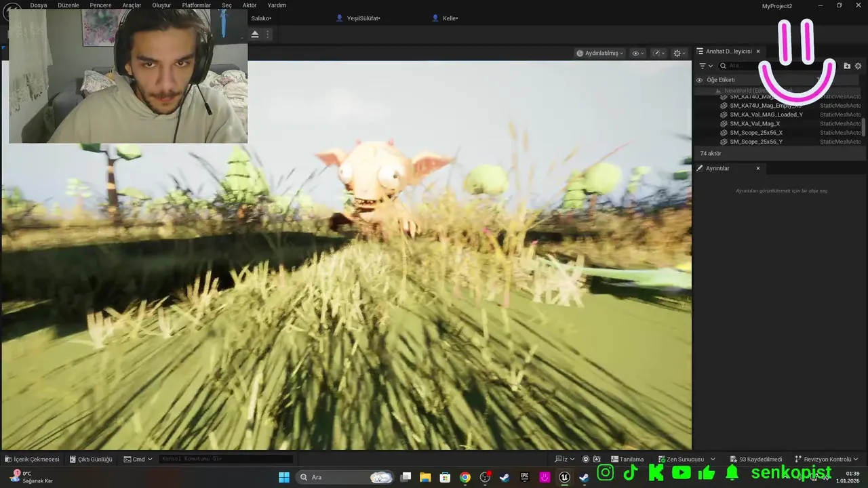Viewport: 868px width, 488px height.
Task: Open the Yardım menu
Action: [277, 5]
